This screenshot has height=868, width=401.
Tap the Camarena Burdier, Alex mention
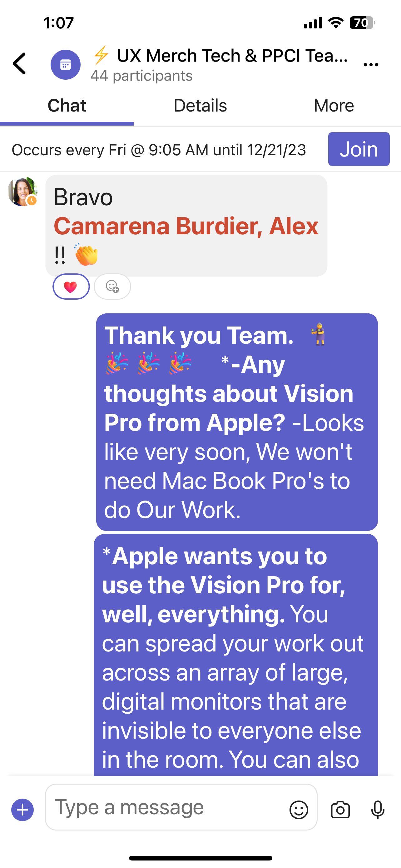pyautogui.click(x=186, y=226)
